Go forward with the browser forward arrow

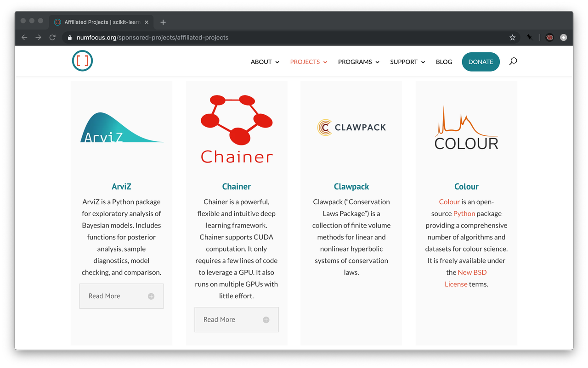pyautogui.click(x=38, y=38)
